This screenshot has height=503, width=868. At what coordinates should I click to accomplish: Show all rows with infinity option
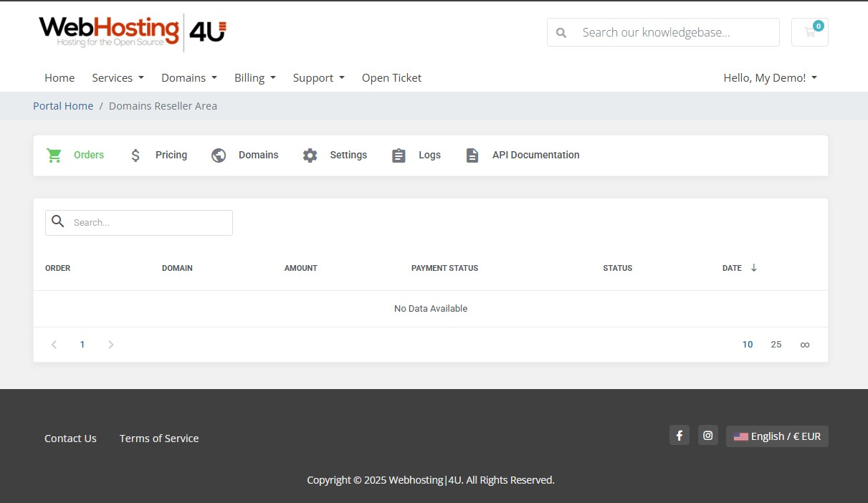click(805, 345)
